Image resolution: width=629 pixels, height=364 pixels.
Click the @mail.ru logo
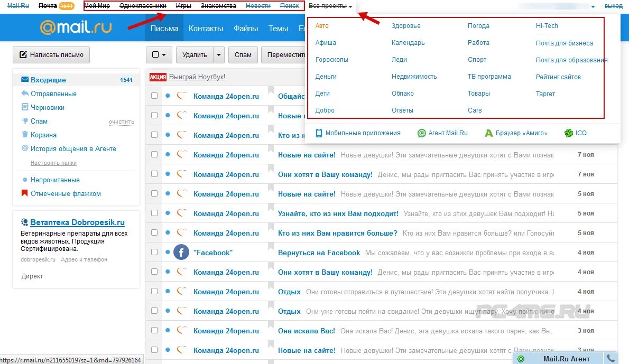(x=76, y=27)
